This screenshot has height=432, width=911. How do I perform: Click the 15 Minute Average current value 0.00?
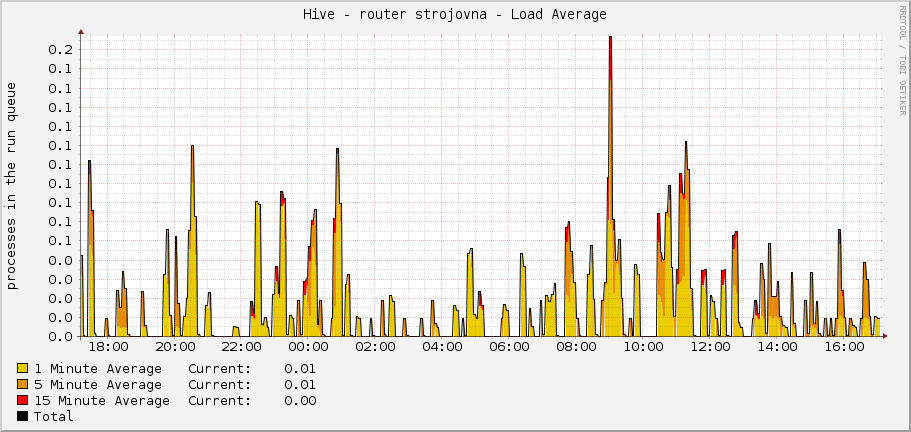pos(300,401)
